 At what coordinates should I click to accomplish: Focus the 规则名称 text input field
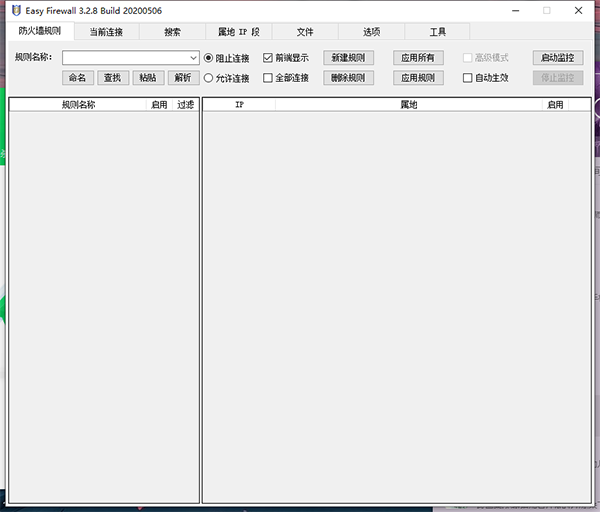[126, 58]
